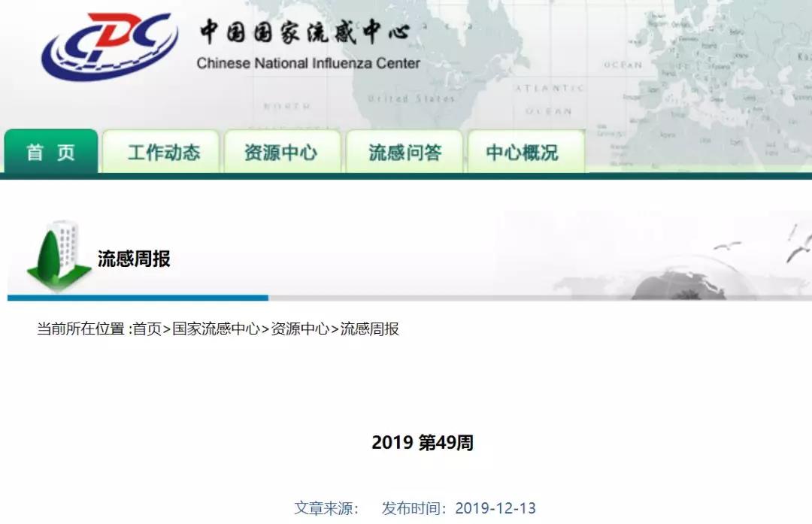Click the bold 流感周报 section heading
The width and height of the screenshot is (812, 524).
(x=134, y=259)
